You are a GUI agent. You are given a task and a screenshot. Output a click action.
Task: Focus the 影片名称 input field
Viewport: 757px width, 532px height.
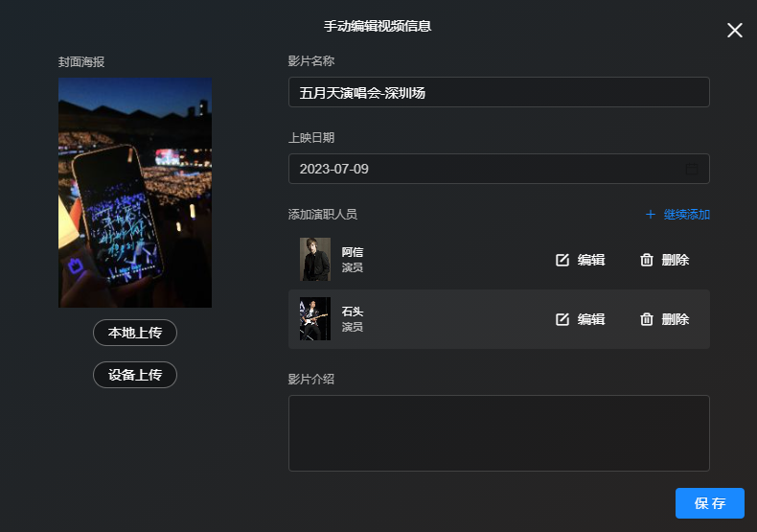click(498, 92)
